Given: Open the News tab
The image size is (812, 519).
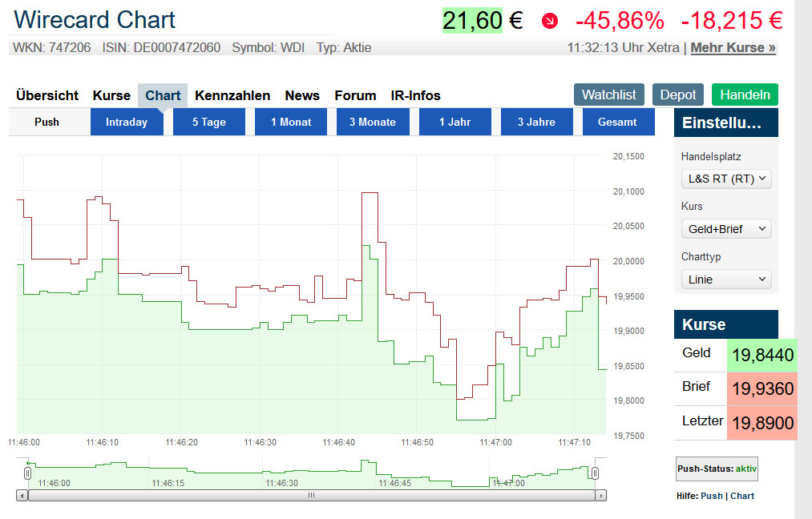Looking at the screenshot, I should click(x=302, y=96).
